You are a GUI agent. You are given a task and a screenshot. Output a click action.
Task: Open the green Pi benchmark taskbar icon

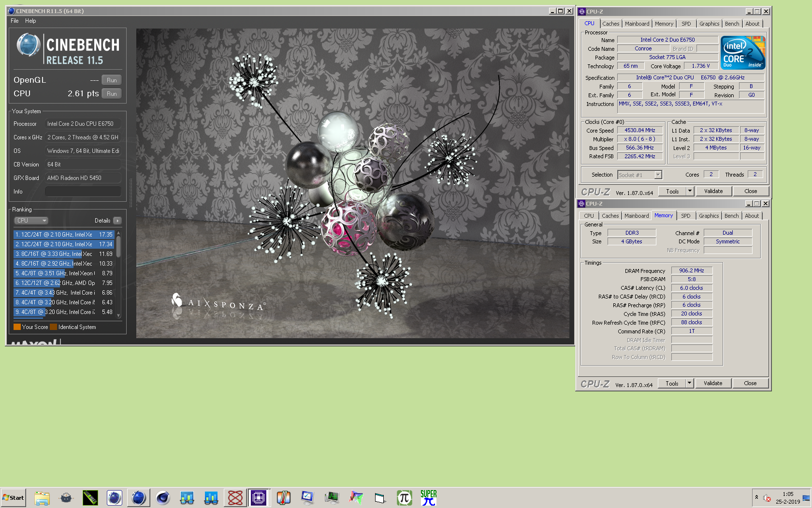point(405,498)
